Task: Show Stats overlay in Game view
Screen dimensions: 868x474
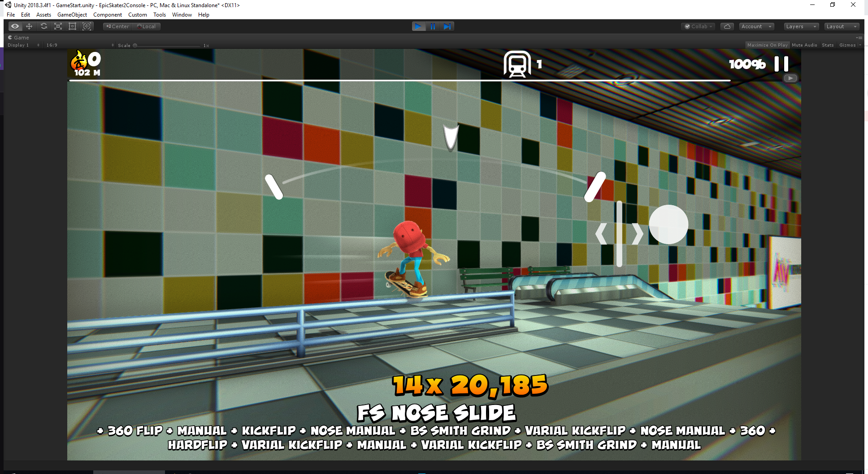Action: [828, 45]
